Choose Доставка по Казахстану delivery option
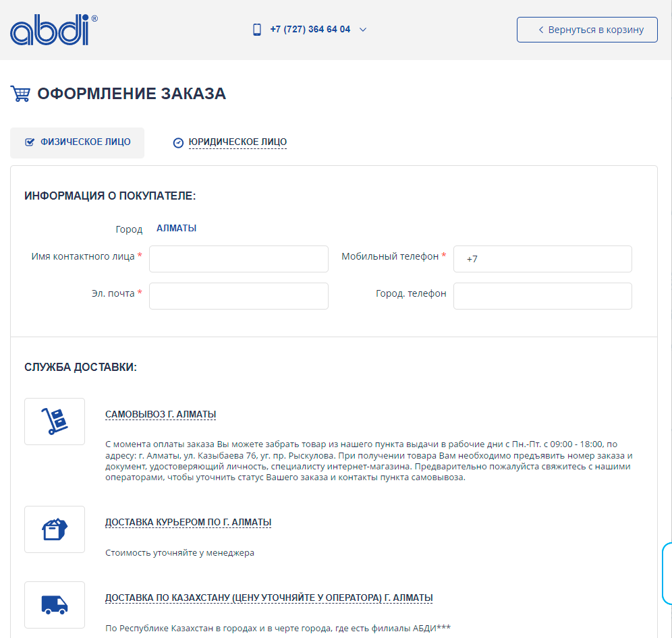Screen dimensions: 672x638 coord(269,598)
